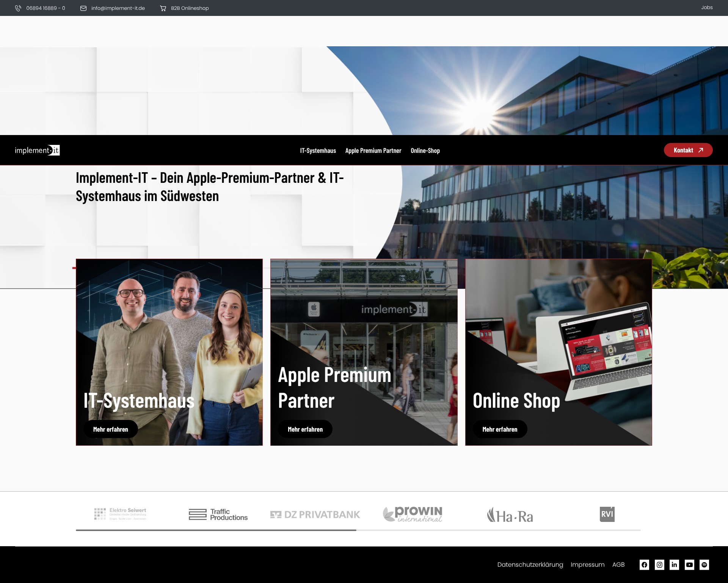The width and height of the screenshot is (728, 583).
Task: Open the Apple Premium Partner storefront card
Action: 364,352
